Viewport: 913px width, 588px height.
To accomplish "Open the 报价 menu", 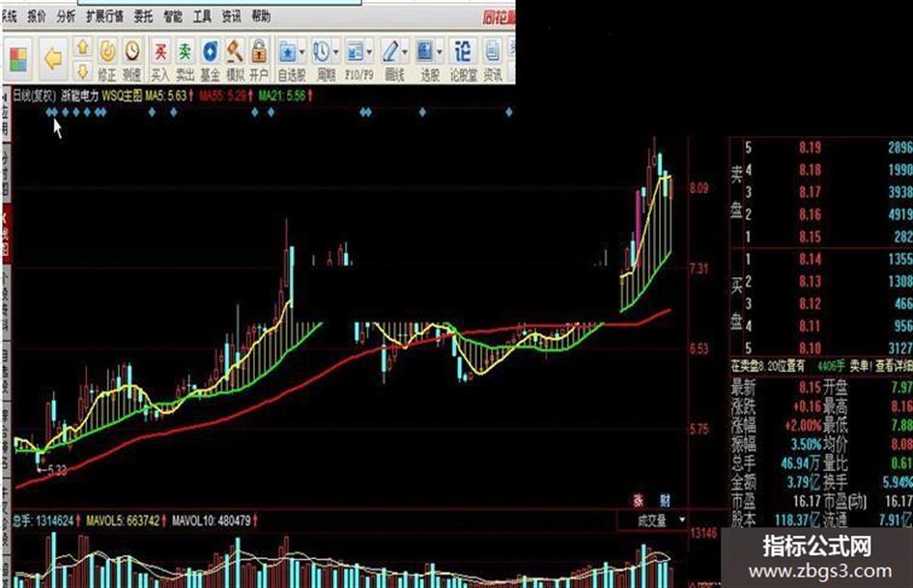I will 37,16.
